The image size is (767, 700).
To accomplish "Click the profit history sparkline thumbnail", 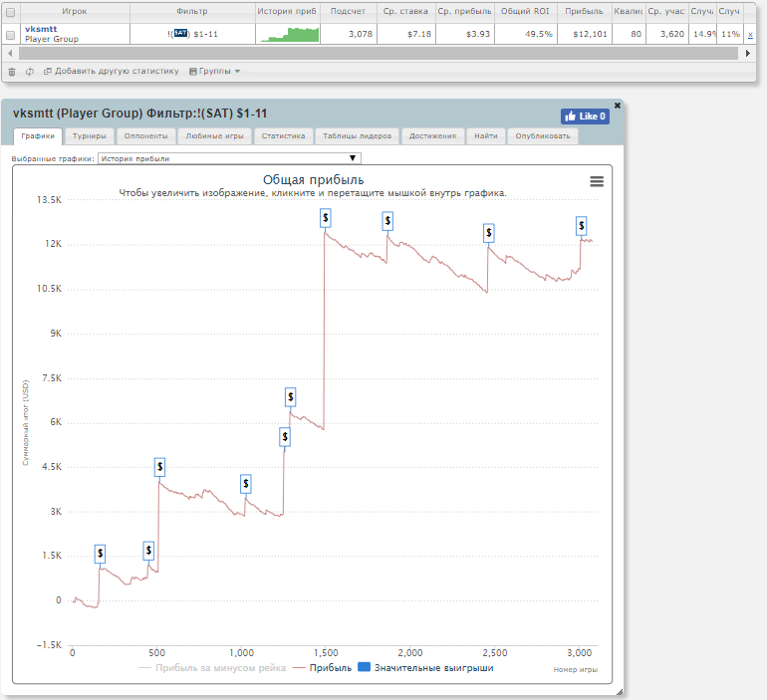I will pos(289,35).
